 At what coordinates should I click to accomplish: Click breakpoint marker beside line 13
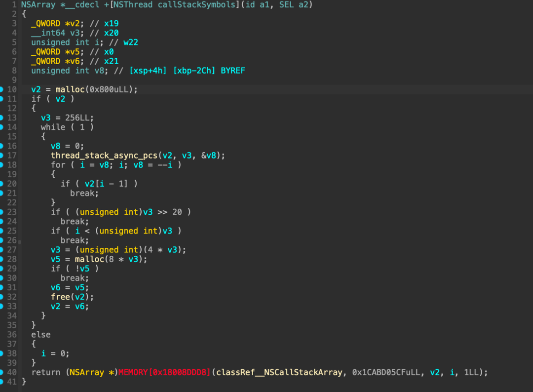click(x=1, y=118)
